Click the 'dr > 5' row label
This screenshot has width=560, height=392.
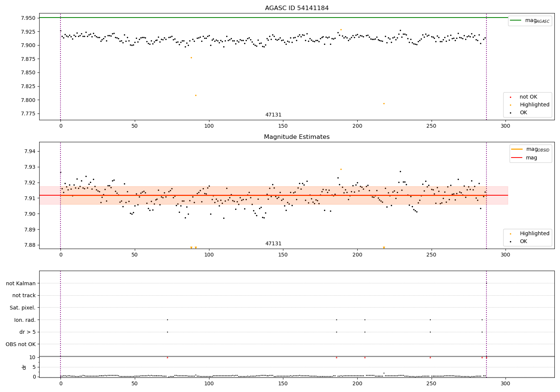click(28, 332)
